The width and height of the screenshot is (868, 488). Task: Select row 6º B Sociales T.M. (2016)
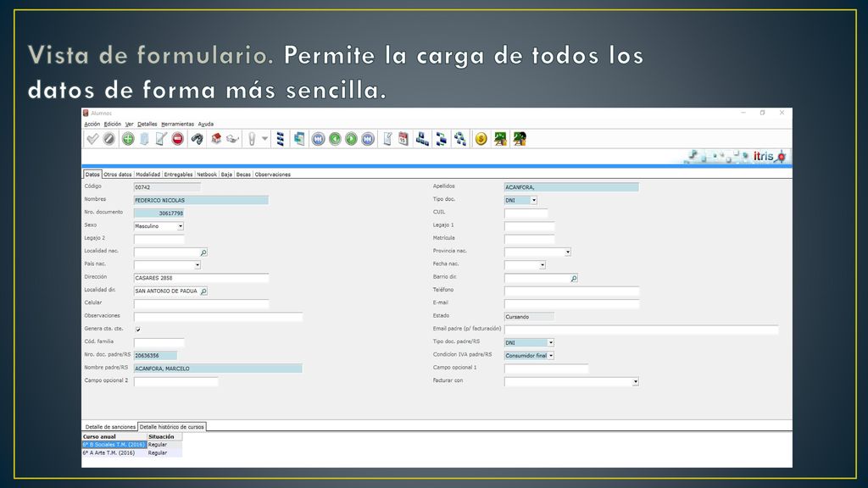[x=131, y=444]
